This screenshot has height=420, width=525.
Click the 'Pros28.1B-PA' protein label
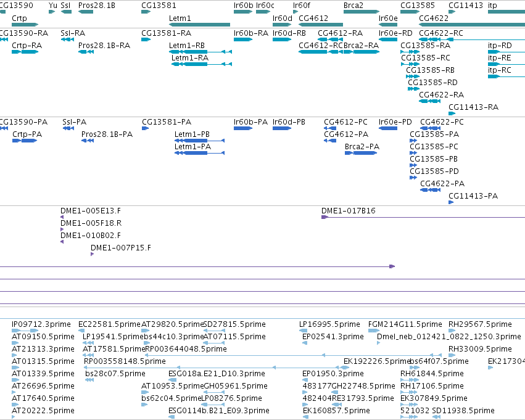point(107,134)
